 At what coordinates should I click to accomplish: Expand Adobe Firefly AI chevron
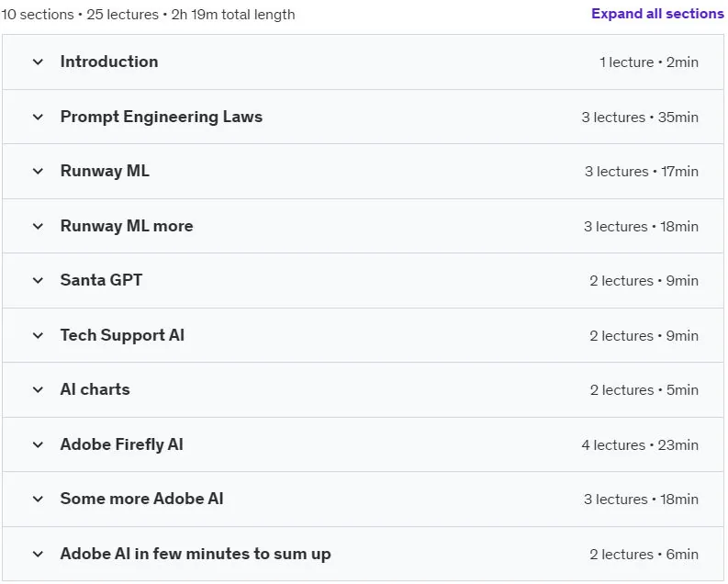[x=38, y=444]
